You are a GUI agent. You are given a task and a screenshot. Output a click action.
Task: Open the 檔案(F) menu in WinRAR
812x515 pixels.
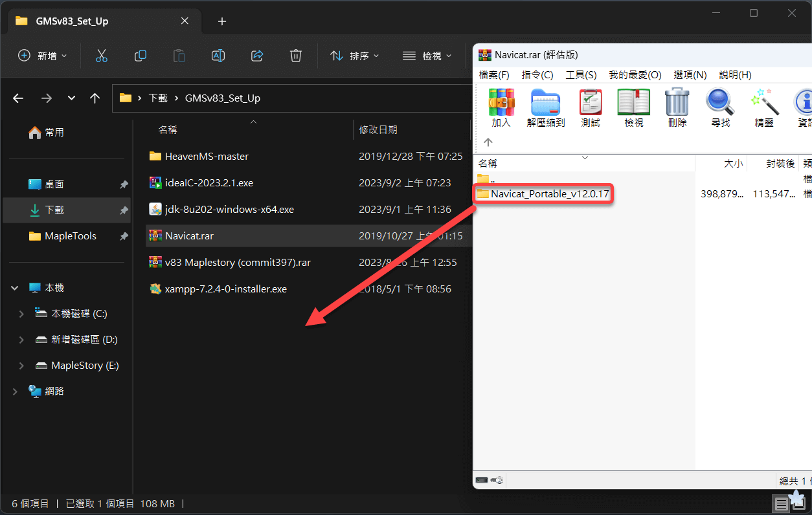[494, 75]
